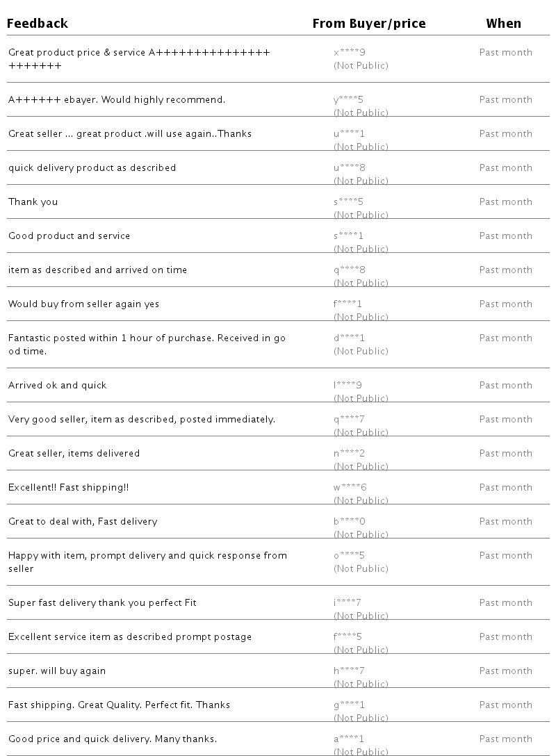
Task: Click buyer i****7 username
Action: click(347, 602)
